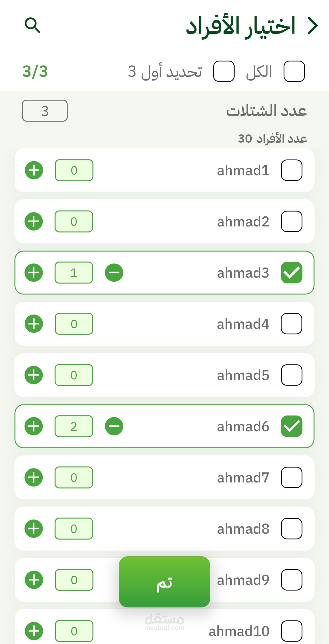329x644 pixels.
Task: Remove one seedling from ahmad6
Action: 114,426
